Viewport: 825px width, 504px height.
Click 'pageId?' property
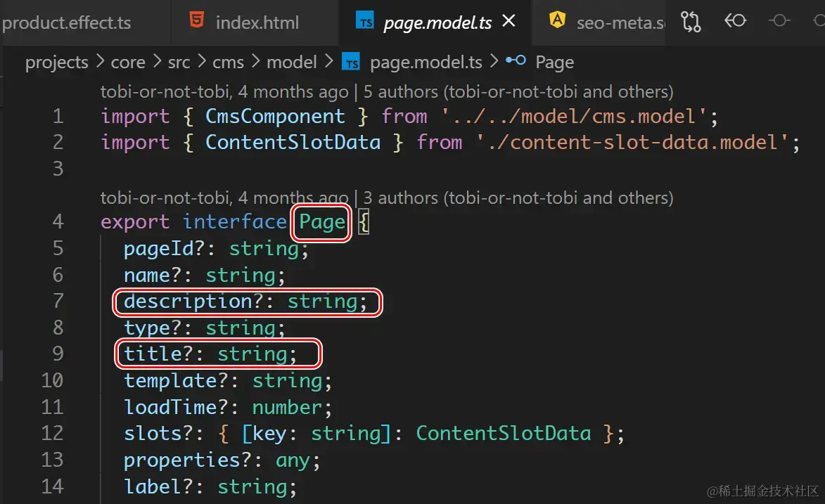click(164, 249)
